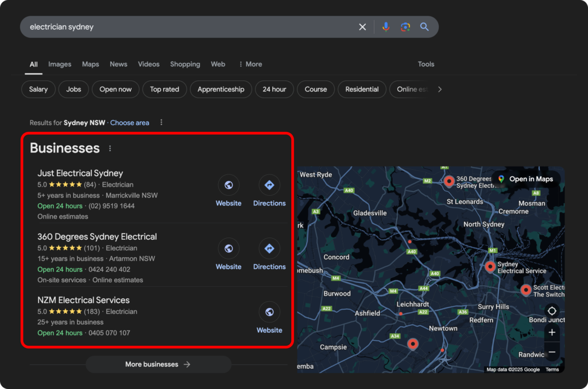Open the Just Electrical Sydney listing title

click(x=80, y=173)
